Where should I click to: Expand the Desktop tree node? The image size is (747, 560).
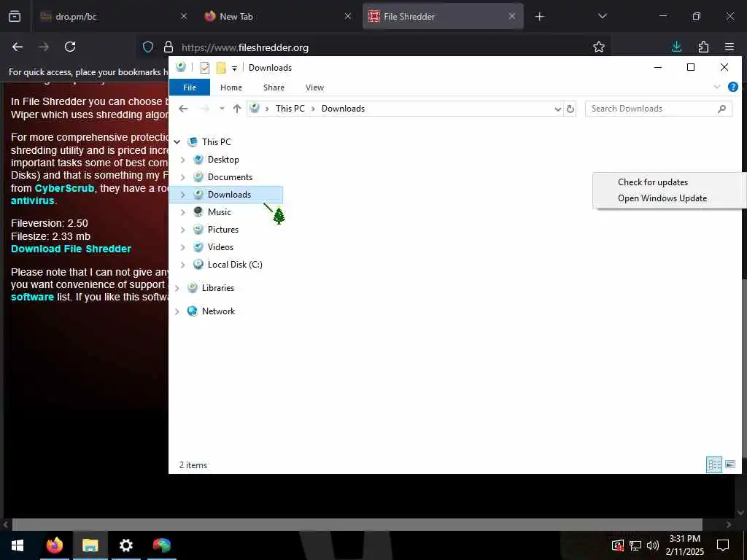pos(183,160)
